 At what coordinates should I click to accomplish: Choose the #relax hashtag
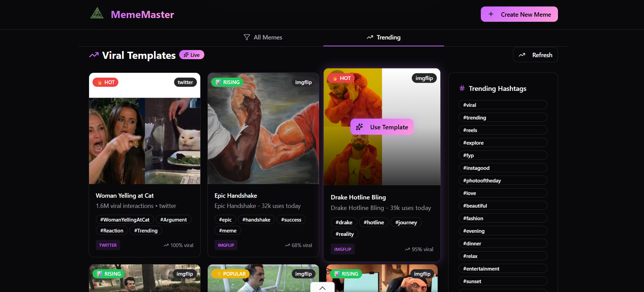pos(503,256)
